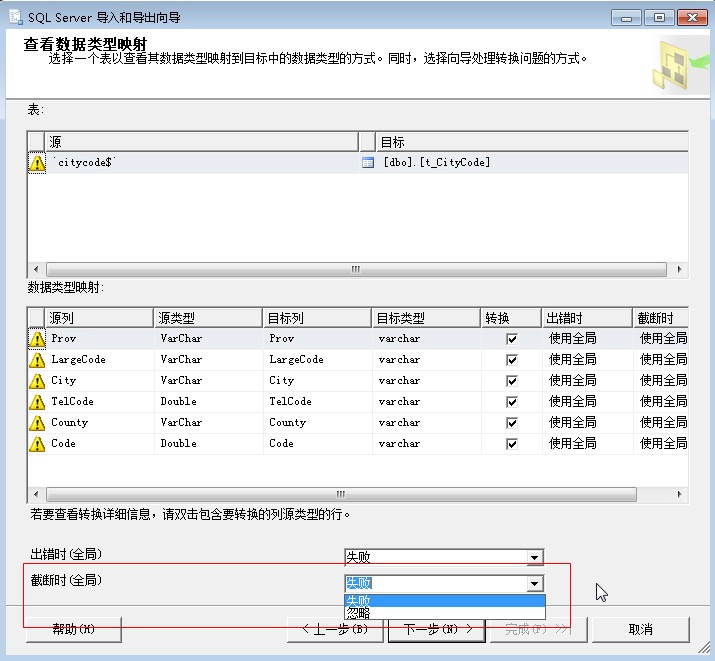715x661 pixels.
Task: Click warning icon beside the citycode$ source table
Action: click(37, 163)
